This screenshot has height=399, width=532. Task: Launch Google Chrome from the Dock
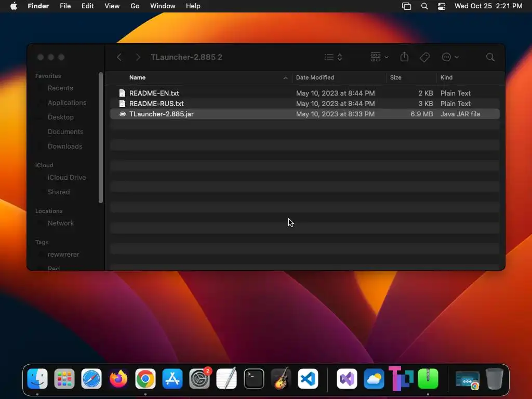[x=145, y=379]
